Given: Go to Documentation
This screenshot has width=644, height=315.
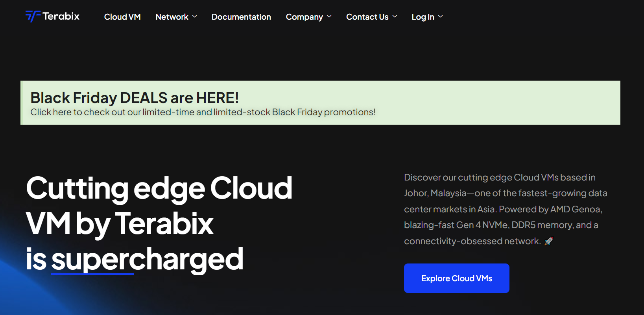Looking at the screenshot, I should click(x=241, y=17).
